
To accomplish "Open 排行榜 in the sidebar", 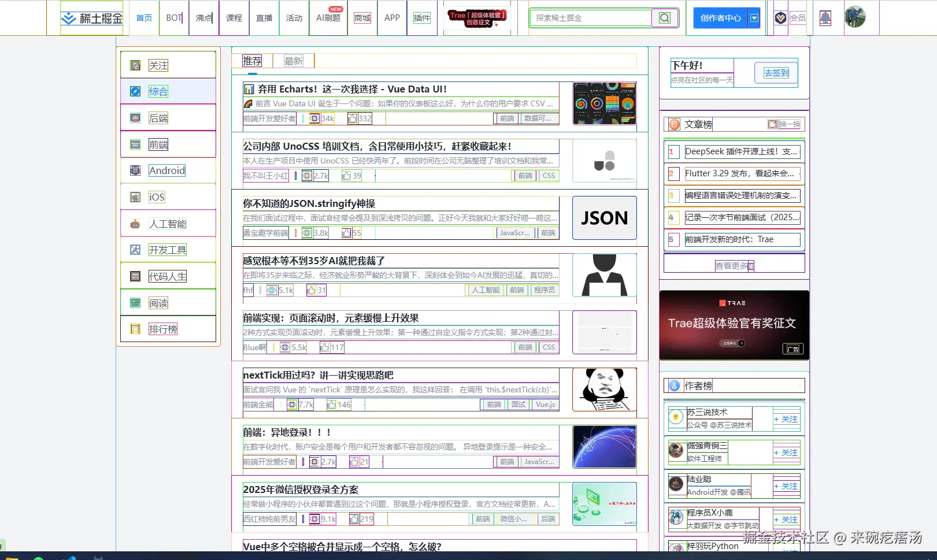I will point(168,329).
